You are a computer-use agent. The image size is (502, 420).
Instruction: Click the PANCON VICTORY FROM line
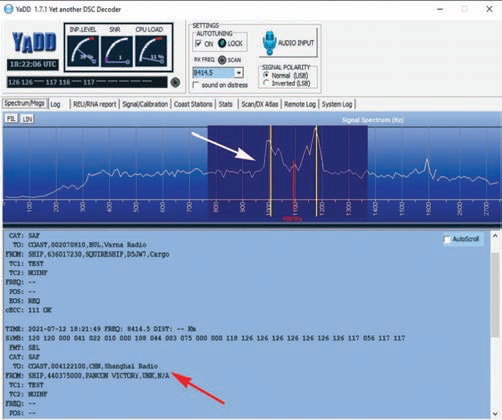pos(87,375)
